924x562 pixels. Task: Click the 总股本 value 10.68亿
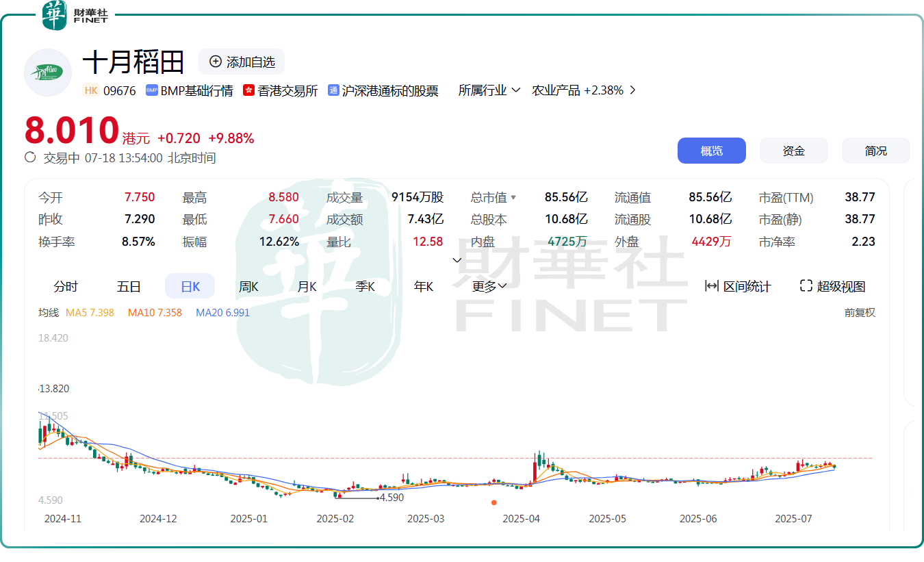[567, 219]
